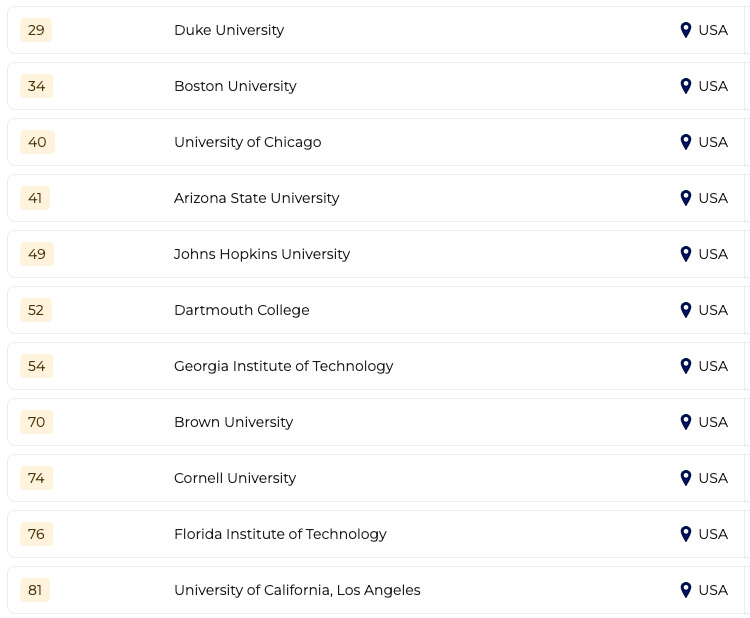Open the Cornell University listing
Screen dimensions: 750x618
235,478
